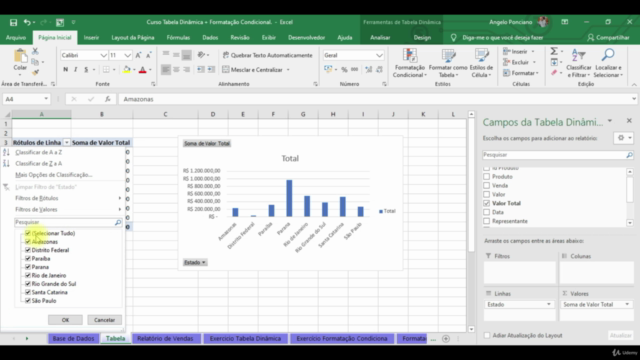Viewport: 640px width, 360px height.
Task: Open the Fórmulas ribbon tab
Action: [178, 38]
